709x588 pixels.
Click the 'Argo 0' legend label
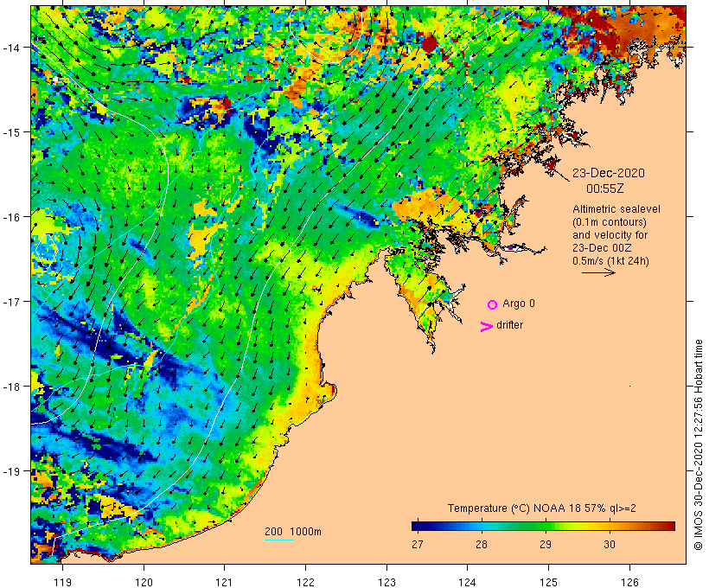519,304
